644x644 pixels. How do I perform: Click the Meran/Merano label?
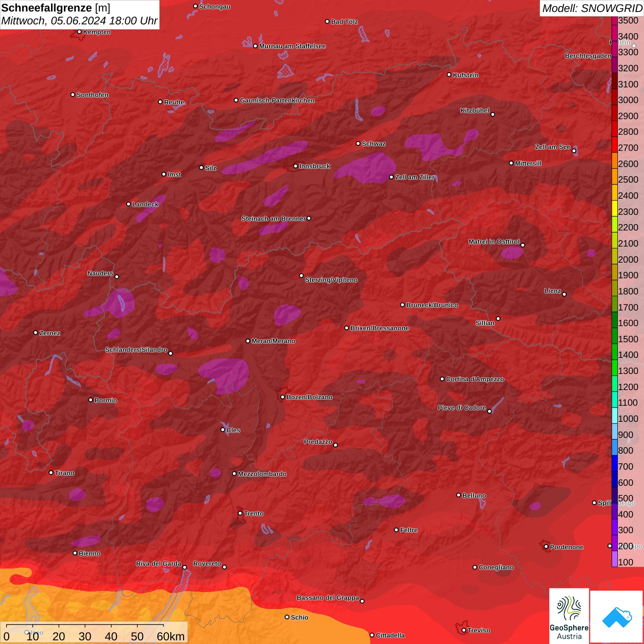[273, 341]
